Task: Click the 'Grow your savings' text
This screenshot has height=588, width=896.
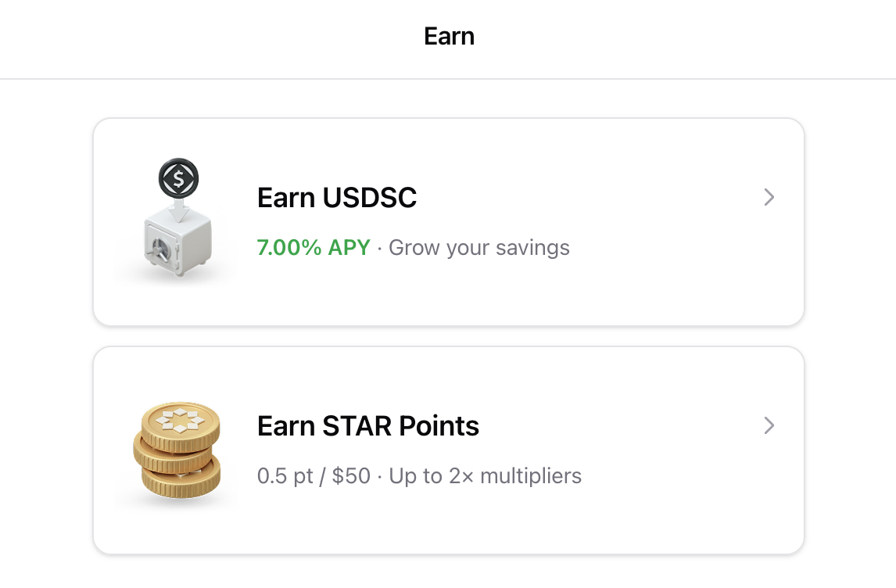Action: [479, 248]
